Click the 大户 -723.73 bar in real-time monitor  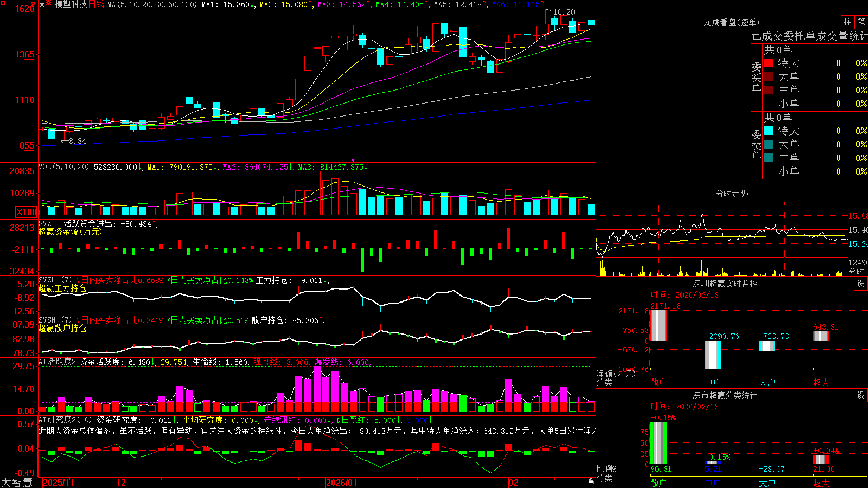(767, 346)
